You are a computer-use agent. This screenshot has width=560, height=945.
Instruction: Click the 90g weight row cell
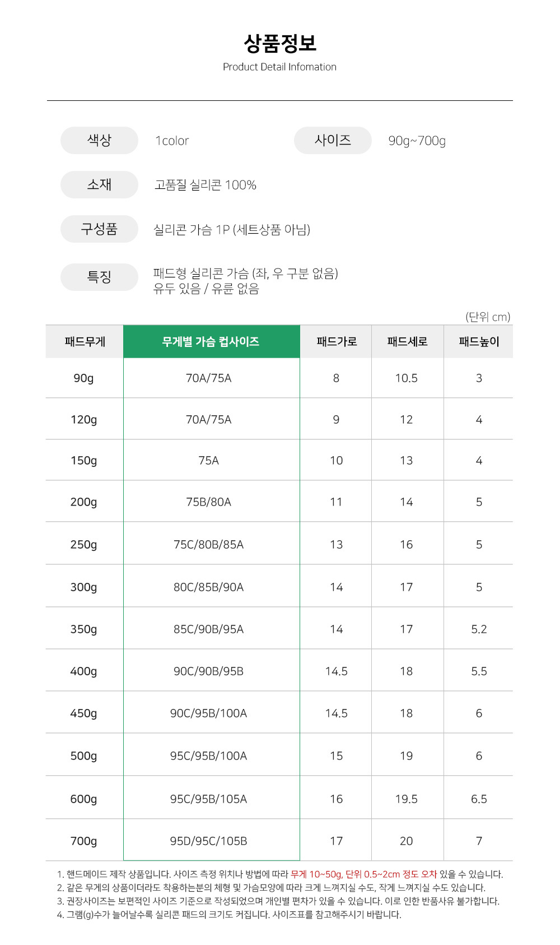[x=84, y=378]
